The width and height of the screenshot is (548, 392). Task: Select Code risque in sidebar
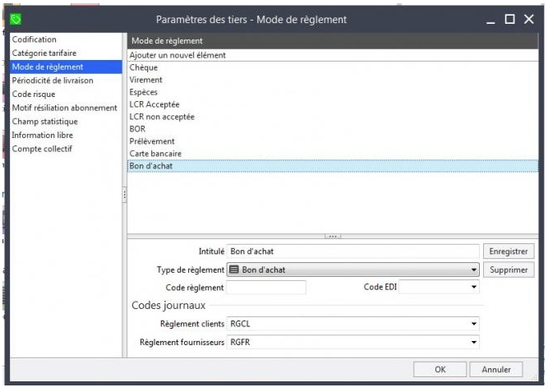pyautogui.click(x=34, y=94)
